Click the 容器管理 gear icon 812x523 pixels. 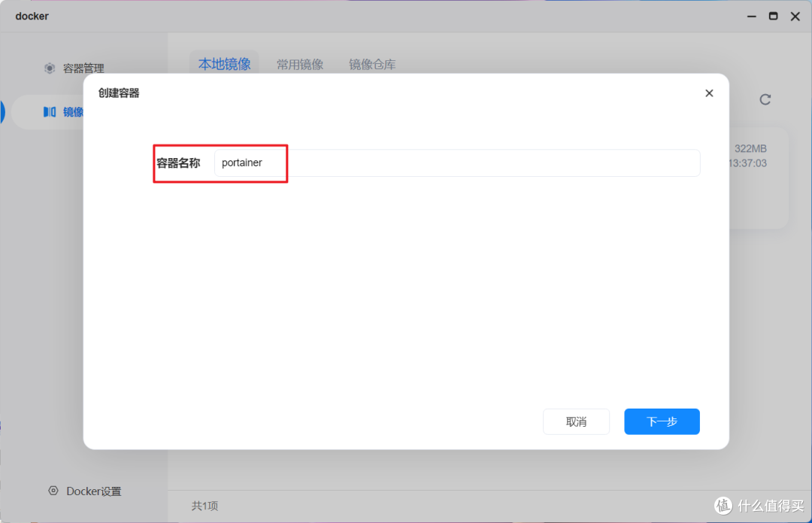coord(50,68)
